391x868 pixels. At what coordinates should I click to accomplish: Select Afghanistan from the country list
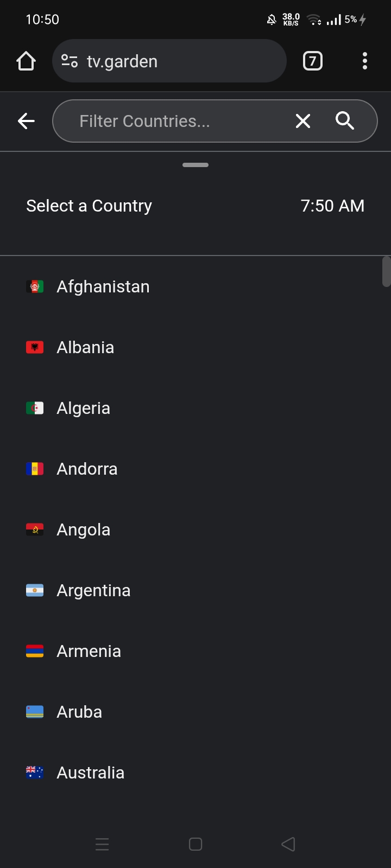click(x=103, y=286)
